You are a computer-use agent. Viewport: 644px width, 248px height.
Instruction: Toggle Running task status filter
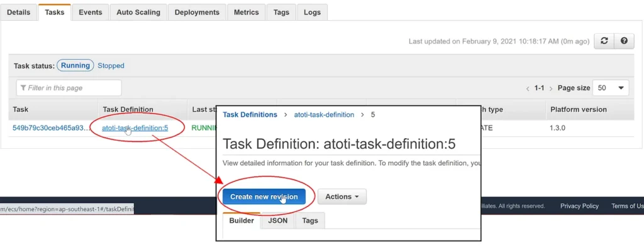tap(75, 65)
